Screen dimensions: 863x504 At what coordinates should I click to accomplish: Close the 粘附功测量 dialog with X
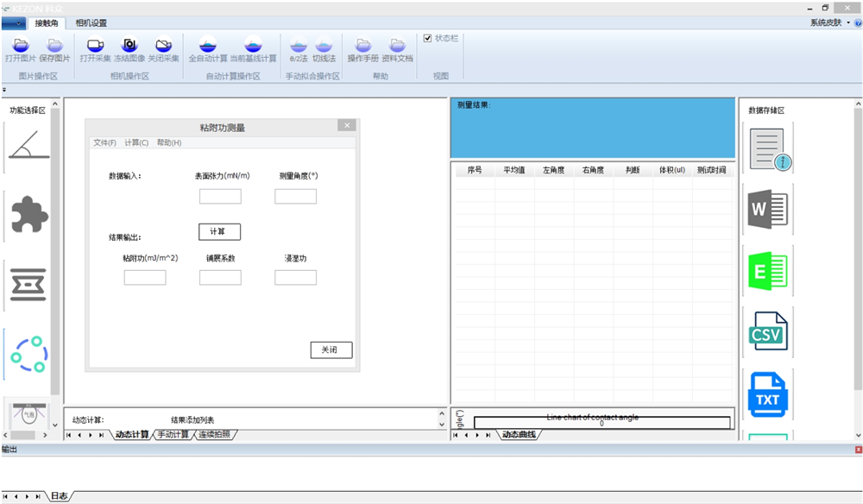tap(347, 125)
